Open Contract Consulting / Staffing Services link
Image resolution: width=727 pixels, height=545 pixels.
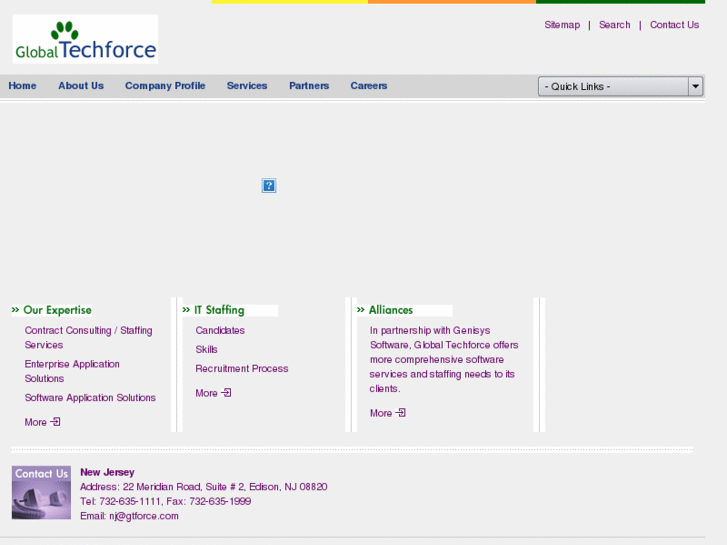tap(89, 338)
